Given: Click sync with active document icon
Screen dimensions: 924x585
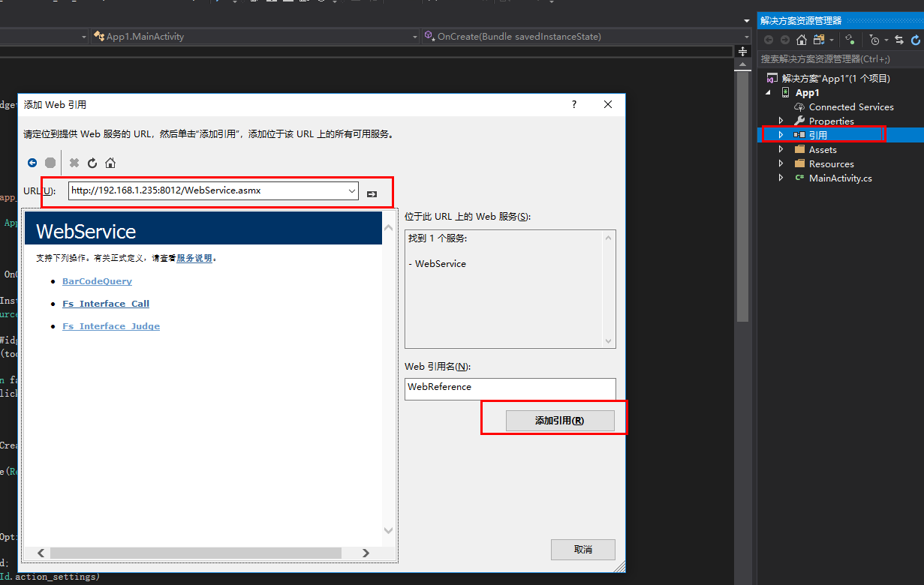Looking at the screenshot, I should (899, 40).
